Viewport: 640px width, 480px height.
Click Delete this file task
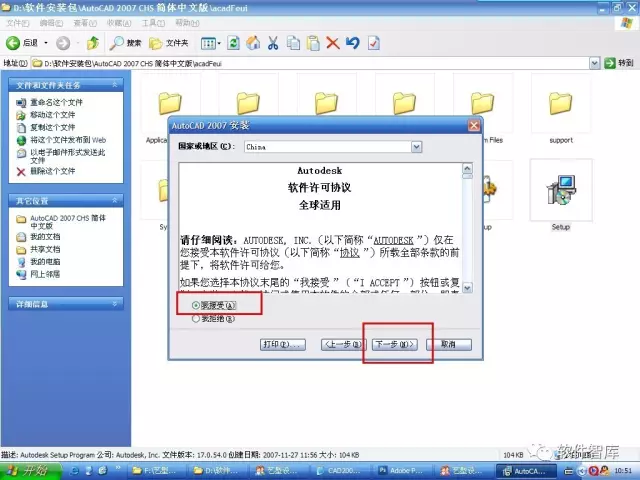53,171
